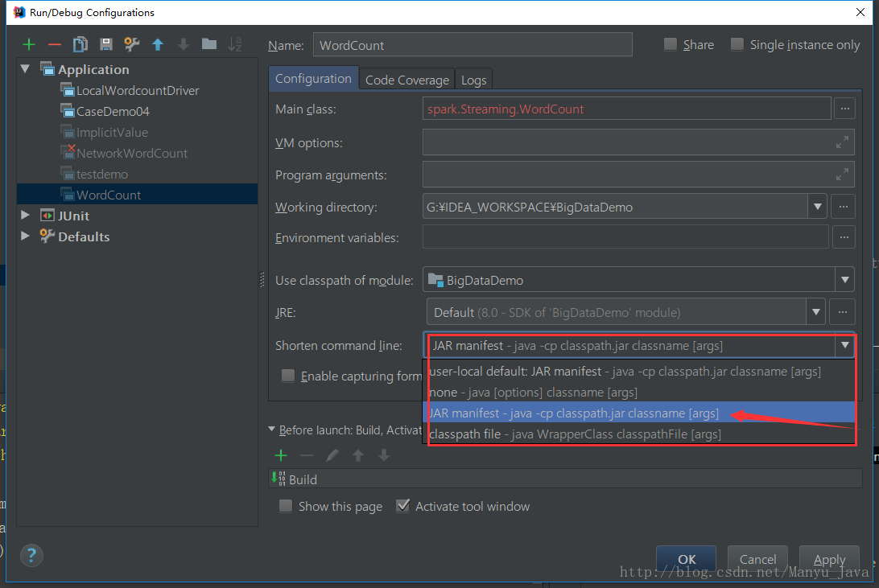879x588 pixels.
Task: Select the testdemo configuration
Action: tap(102, 174)
